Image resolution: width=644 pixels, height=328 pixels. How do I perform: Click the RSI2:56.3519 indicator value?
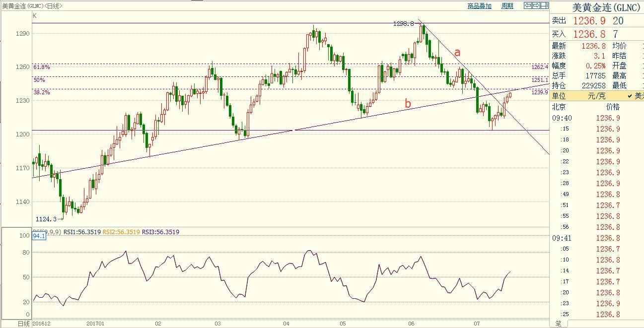coord(121,232)
